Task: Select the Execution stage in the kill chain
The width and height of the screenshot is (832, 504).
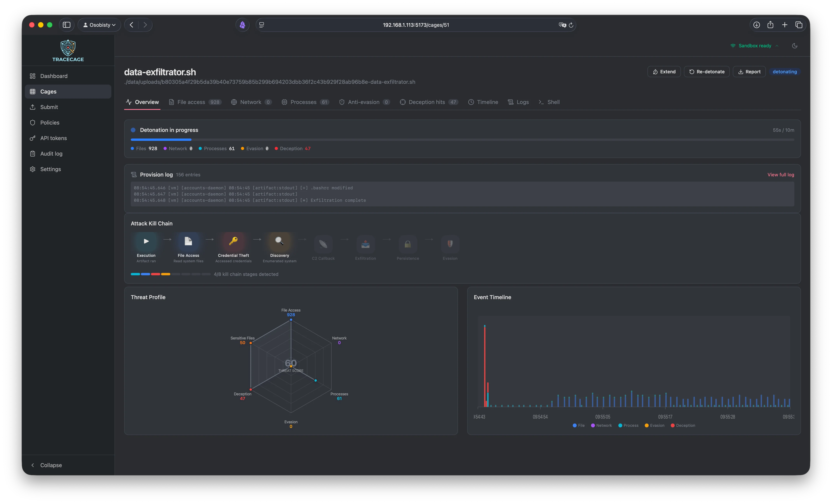Action: coord(146,241)
